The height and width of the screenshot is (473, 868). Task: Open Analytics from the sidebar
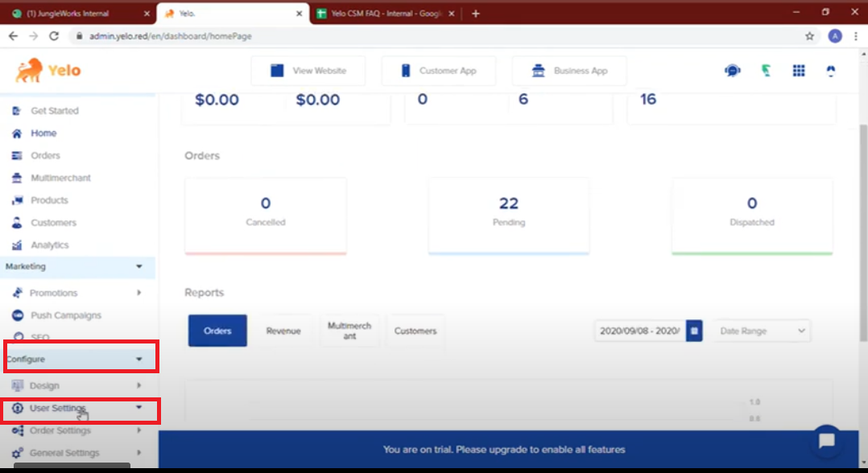point(49,245)
